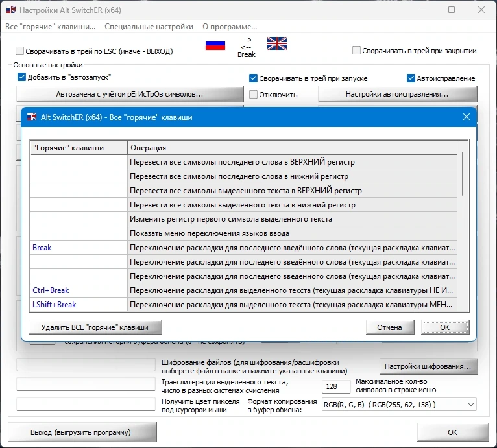Select row 'выделенного текста в ВЕРХНИЙ регистр'
The width and height of the screenshot is (497, 448).
292,191
